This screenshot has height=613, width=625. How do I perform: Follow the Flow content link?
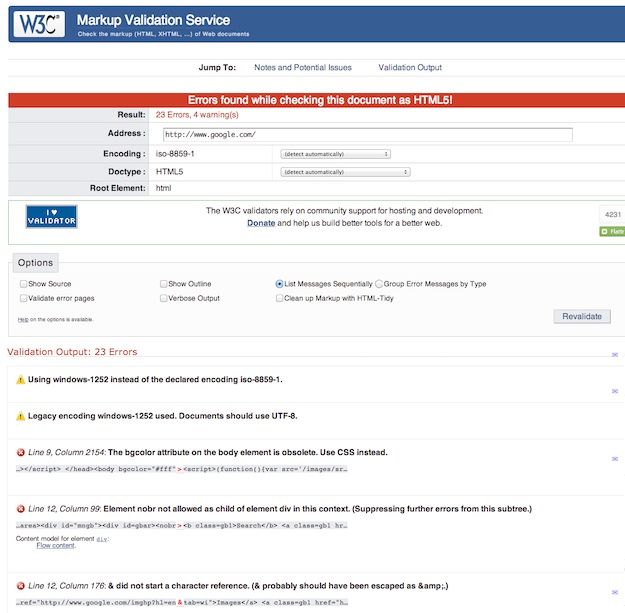tap(55, 546)
